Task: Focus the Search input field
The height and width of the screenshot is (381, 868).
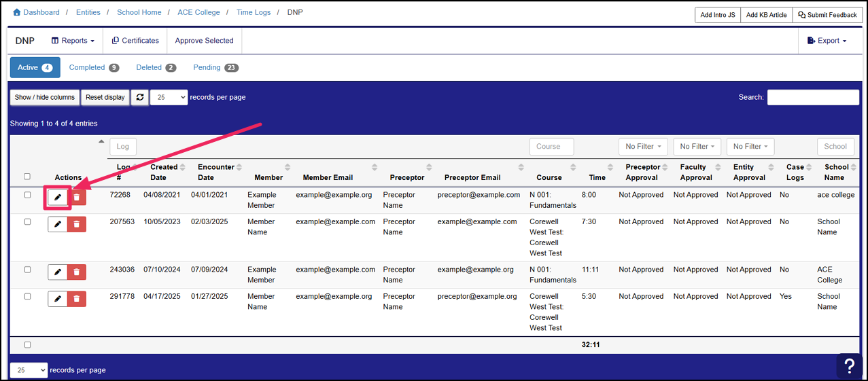Action: [x=813, y=97]
